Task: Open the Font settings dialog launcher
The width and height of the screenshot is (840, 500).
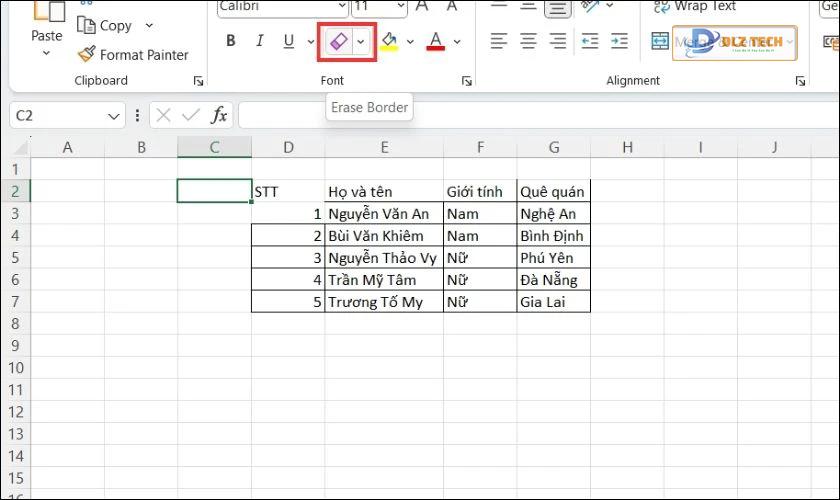Action: (467, 81)
